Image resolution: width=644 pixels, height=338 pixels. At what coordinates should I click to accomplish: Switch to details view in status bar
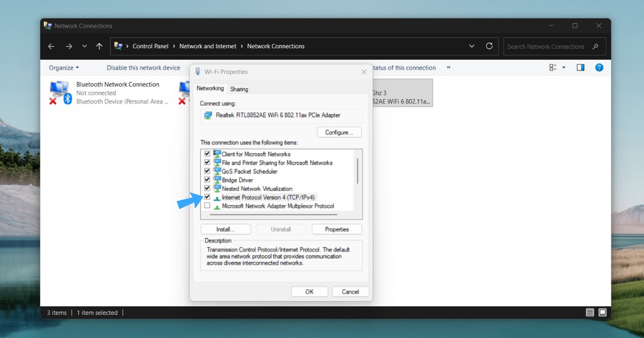tap(590, 312)
